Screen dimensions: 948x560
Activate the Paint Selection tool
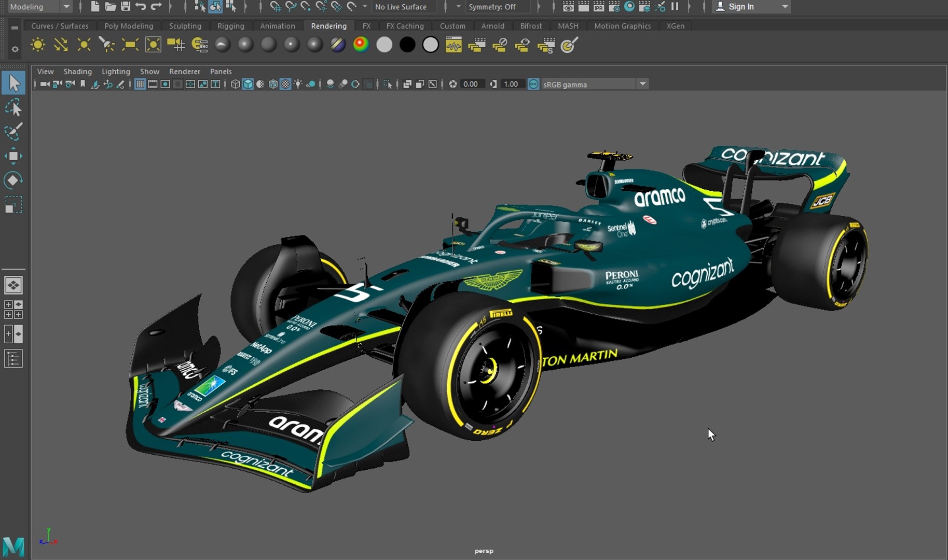(13, 132)
